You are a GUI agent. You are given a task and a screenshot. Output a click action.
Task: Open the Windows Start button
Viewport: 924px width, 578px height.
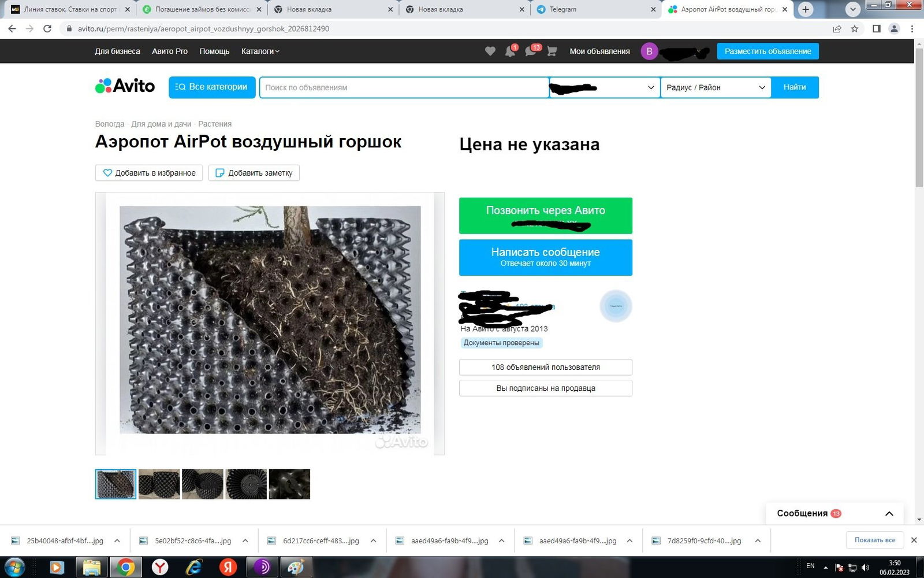14,567
